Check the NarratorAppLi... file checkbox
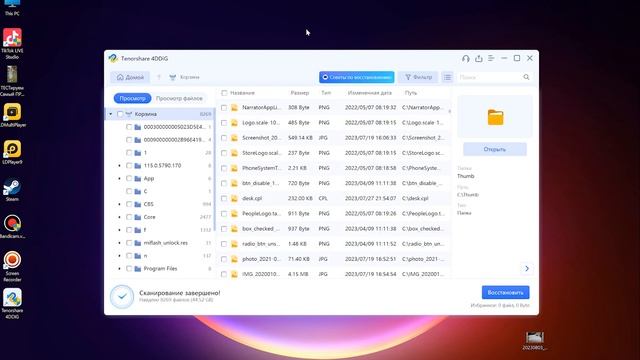 tap(224, 108)
